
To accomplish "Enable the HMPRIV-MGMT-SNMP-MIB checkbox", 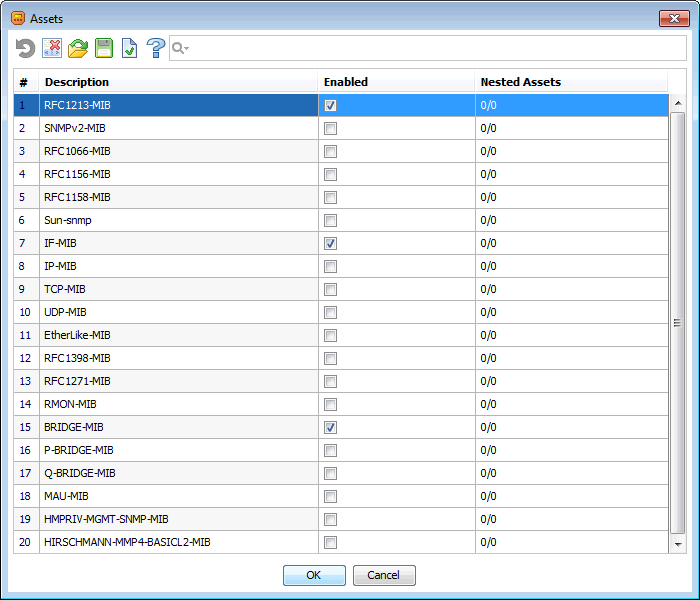I will (x=330, y=519).
